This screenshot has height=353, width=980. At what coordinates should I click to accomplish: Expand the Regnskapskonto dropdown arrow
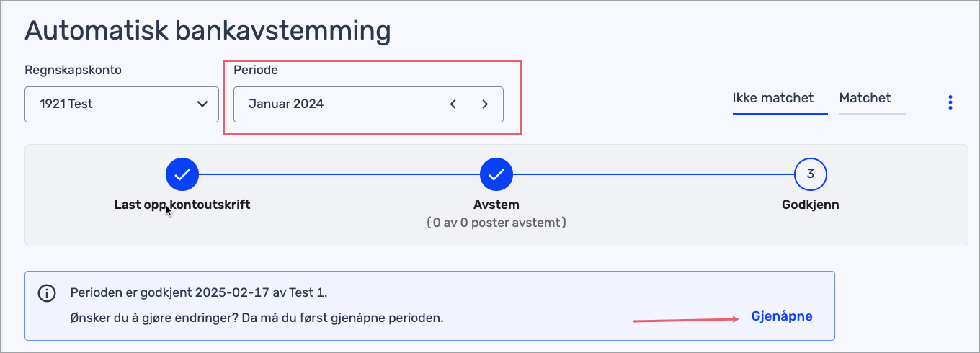(202, 104)
